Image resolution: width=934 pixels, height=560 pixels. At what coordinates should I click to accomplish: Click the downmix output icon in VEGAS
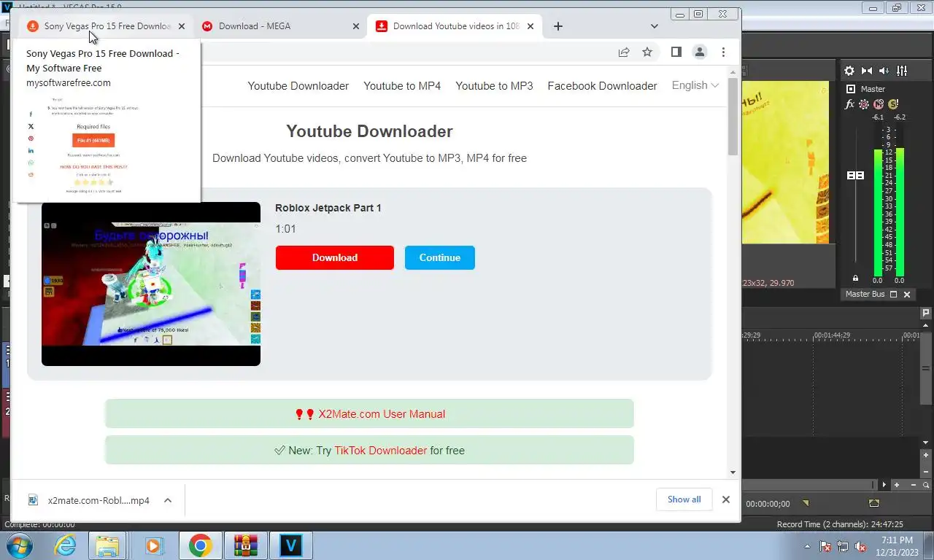(x=867, y=71)
